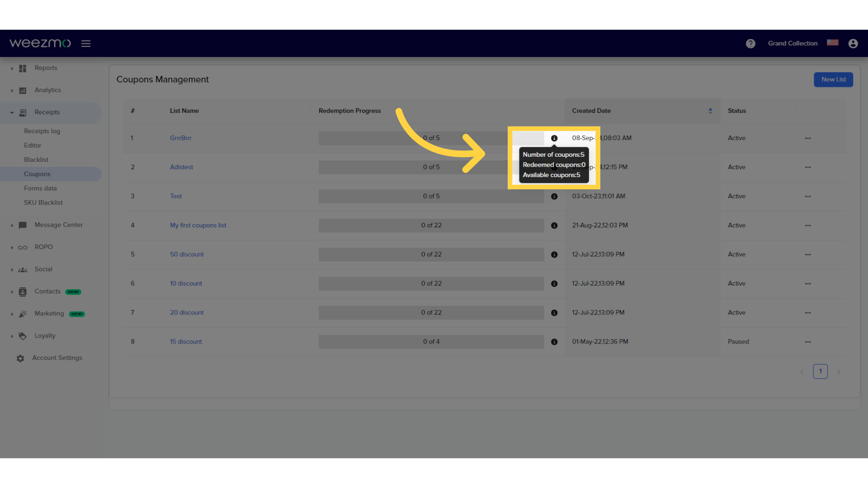Screen dimensions: 868x488
Task: Click the info icon for GrrrBrrr coupon
Action: 553,138
